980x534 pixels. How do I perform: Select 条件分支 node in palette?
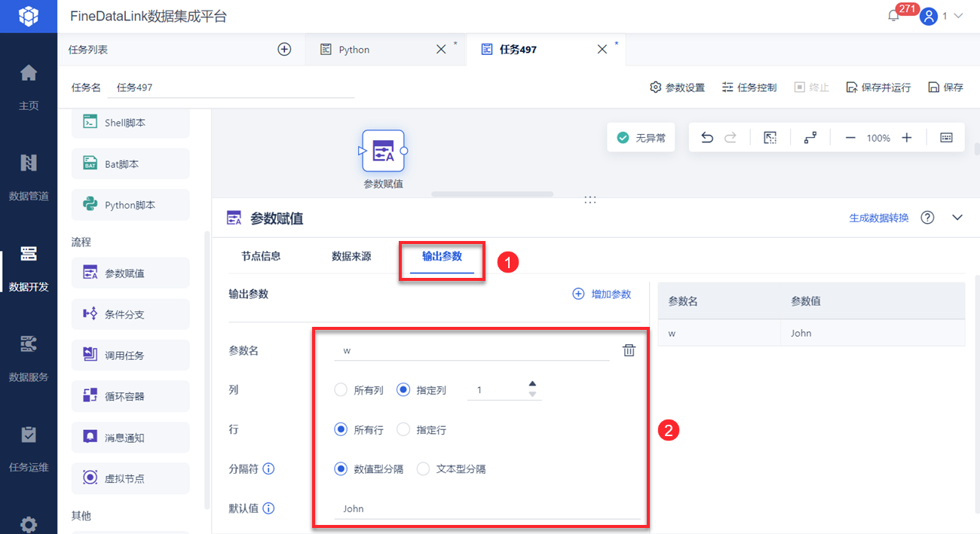[x=130, y=314]
